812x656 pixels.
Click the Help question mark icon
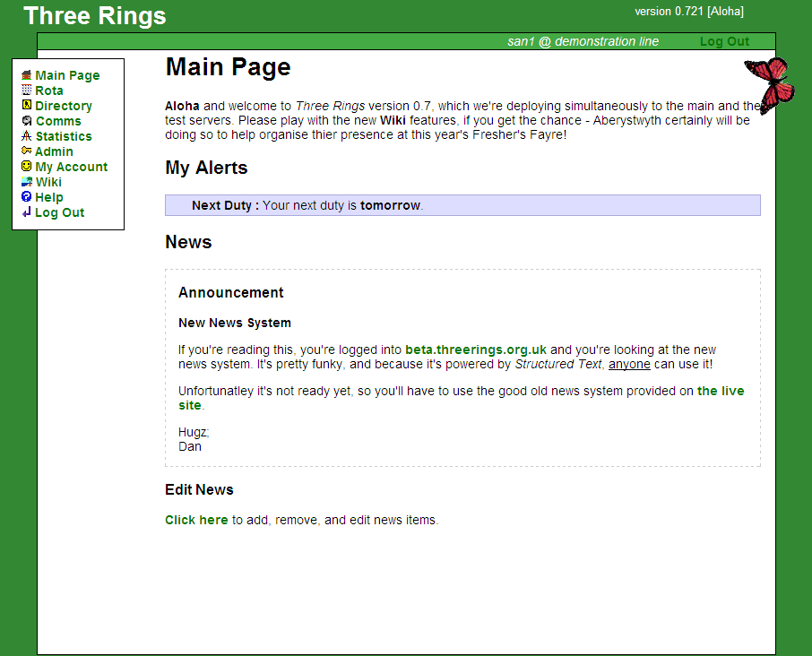pyautogui.click(x=27, y=197)
